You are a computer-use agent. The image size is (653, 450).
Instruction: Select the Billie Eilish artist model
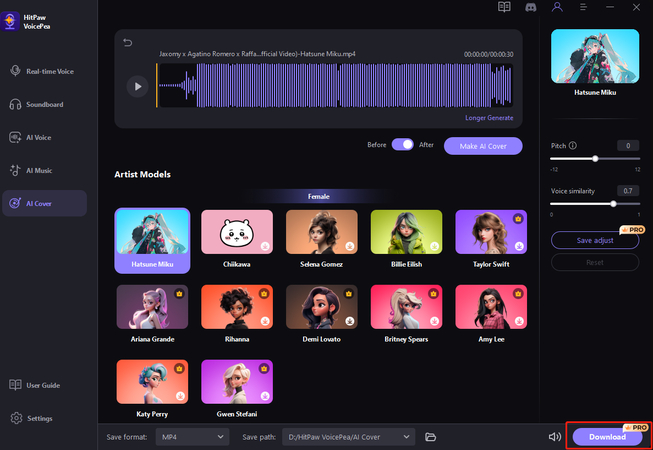pyautogui.click(x=406, y=240)
